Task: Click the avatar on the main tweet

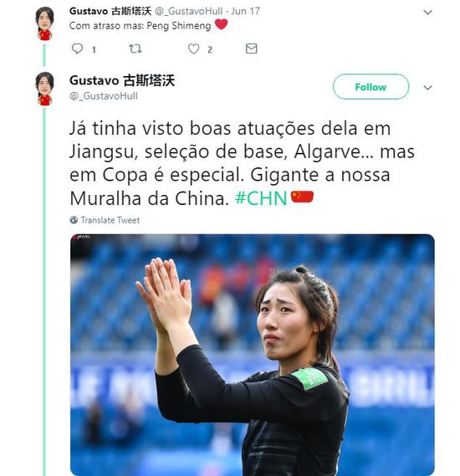Action: coord(44,89)
